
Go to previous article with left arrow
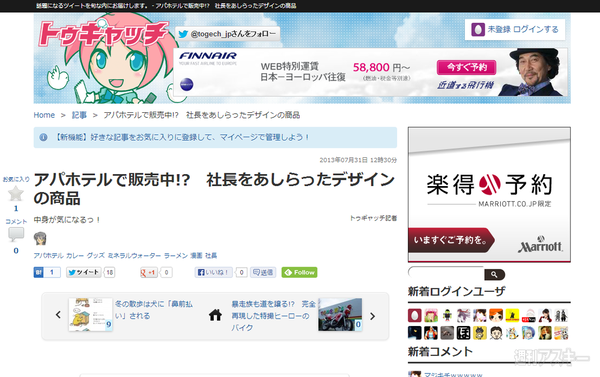58,315
